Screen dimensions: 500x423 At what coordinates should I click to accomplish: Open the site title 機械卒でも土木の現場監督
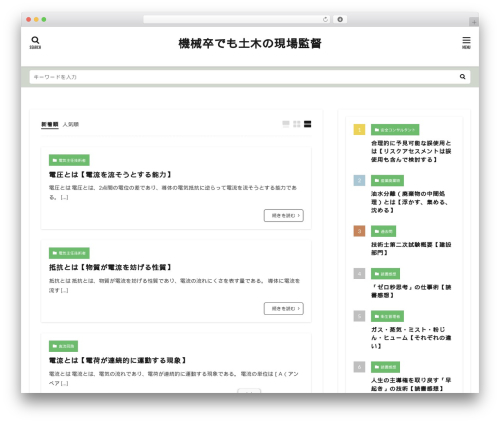point(250,43)
